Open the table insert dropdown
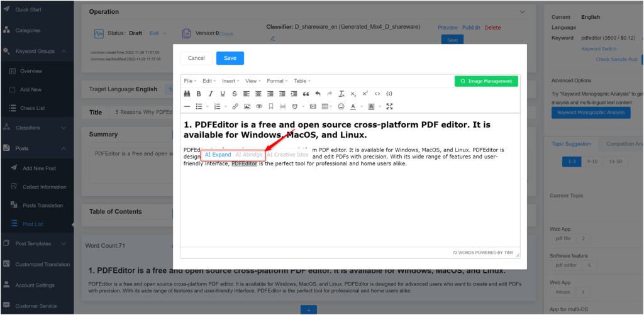 pyautogui.click(x=327, y=106)
